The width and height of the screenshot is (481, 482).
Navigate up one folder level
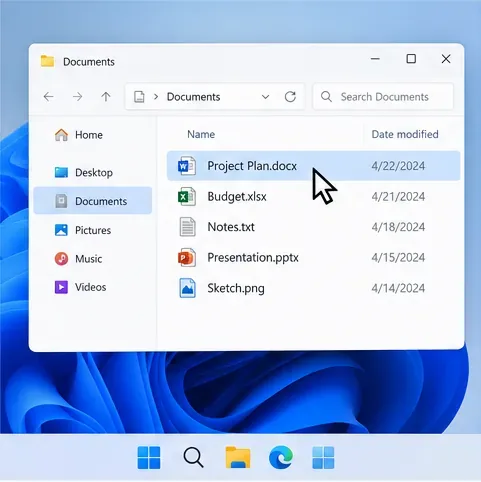pyautogui.click(x=106, y=97)
